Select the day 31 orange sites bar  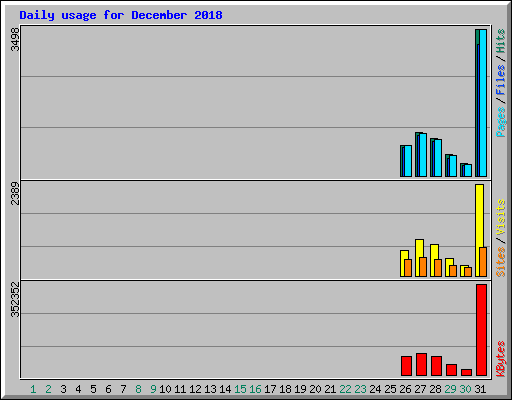click(x=483, y=262)
